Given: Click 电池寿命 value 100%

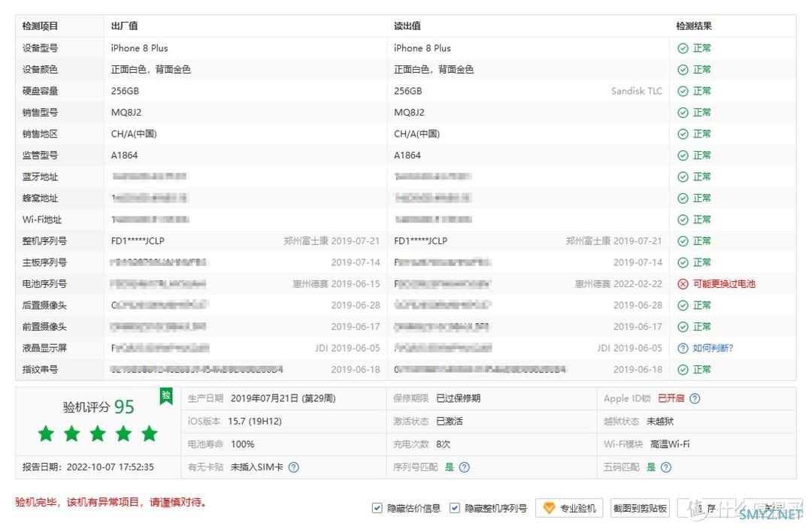Looking at the screenshot, I should [x=242, y=444].
